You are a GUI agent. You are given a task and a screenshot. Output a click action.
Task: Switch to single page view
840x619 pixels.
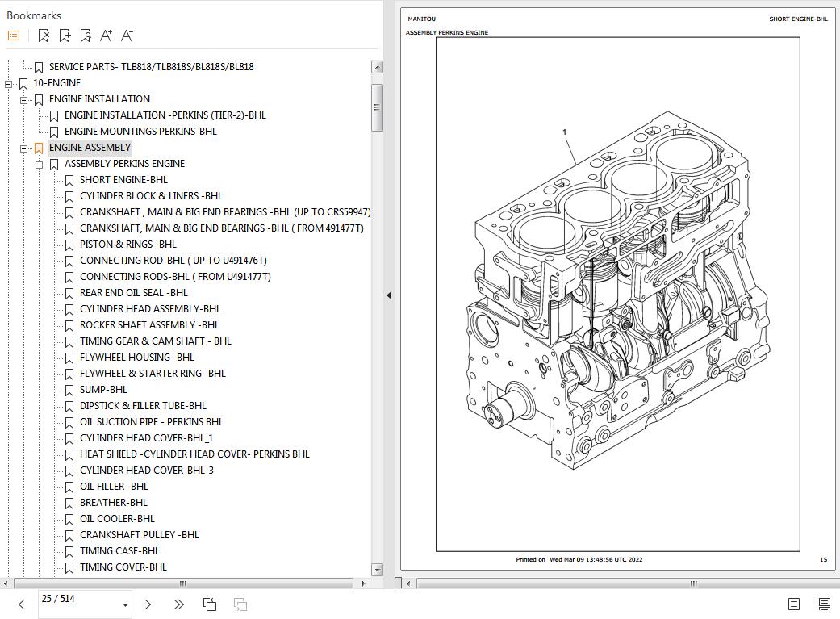(x=793, y=604)
